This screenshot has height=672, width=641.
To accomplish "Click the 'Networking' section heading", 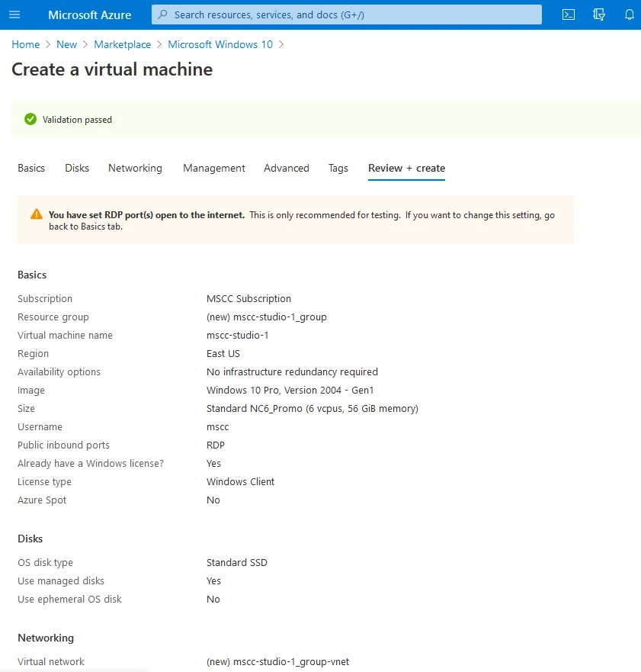I will [x=46, y=638].
